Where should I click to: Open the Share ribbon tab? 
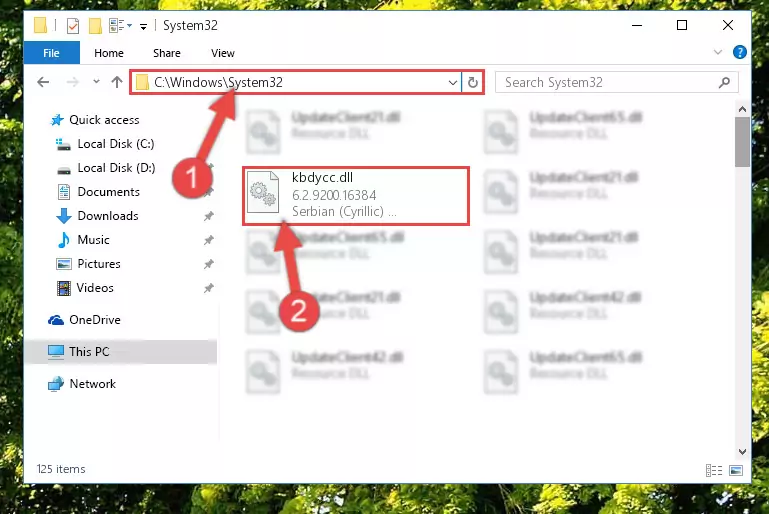167,53
